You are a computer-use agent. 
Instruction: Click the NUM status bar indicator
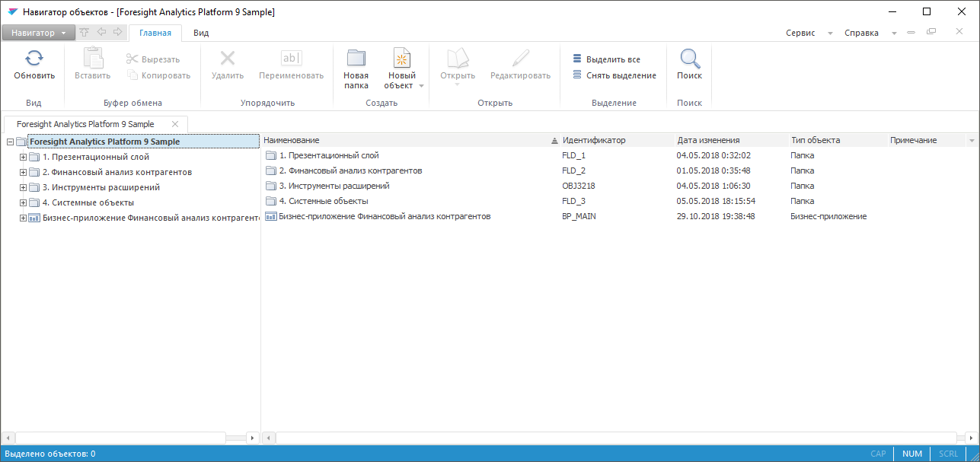point(912,454)
